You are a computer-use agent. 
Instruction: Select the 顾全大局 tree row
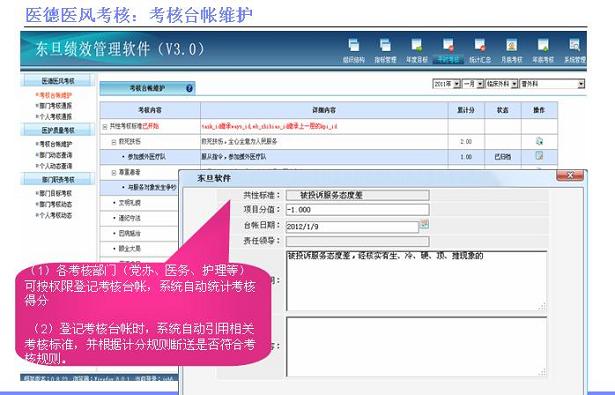[x=140, y=249]
